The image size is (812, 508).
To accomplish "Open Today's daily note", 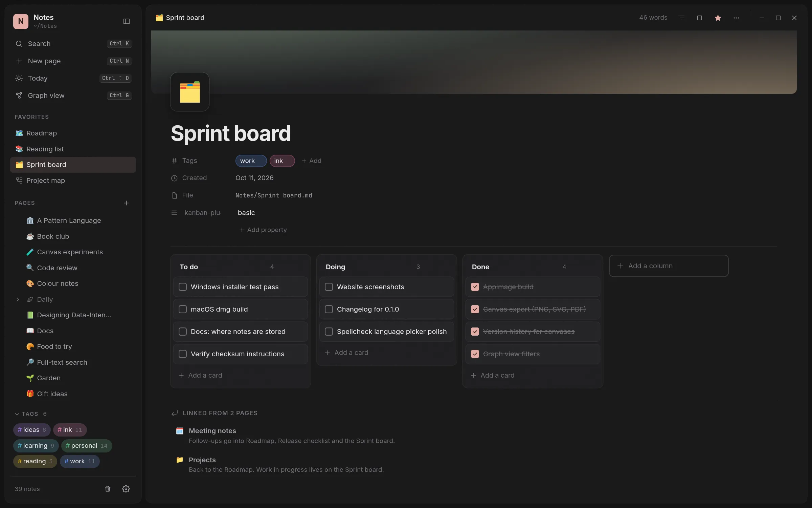I will coord(73,78).
